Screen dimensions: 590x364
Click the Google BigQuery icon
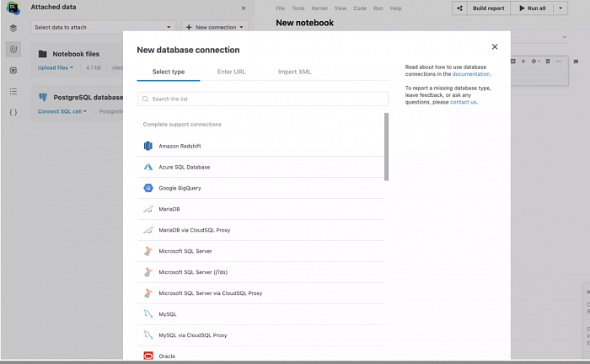148,188
